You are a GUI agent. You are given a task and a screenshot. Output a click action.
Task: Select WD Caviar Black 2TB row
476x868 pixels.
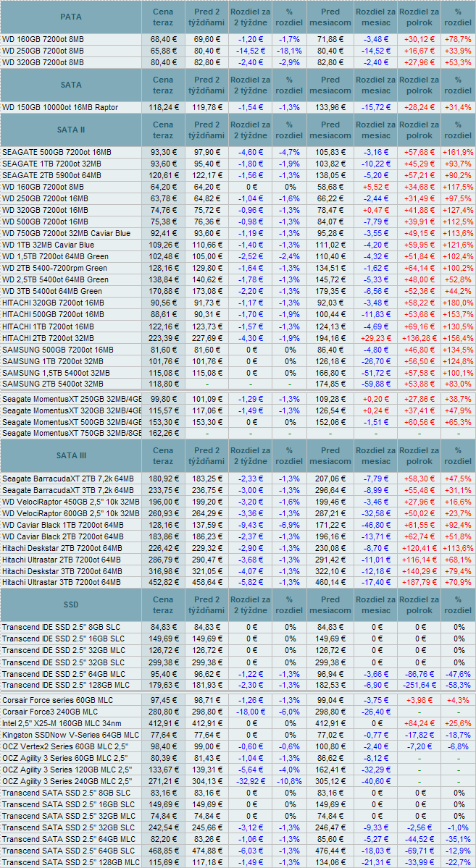point(238,536)
